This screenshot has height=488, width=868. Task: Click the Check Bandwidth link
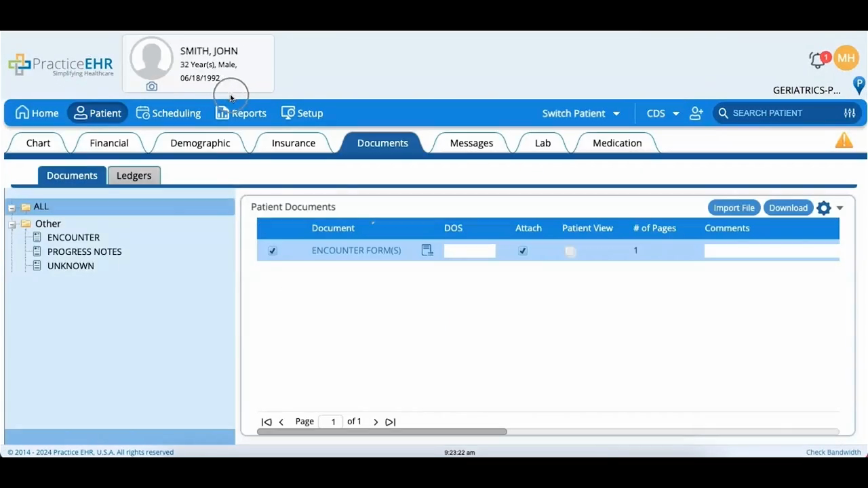click(833, 452)
